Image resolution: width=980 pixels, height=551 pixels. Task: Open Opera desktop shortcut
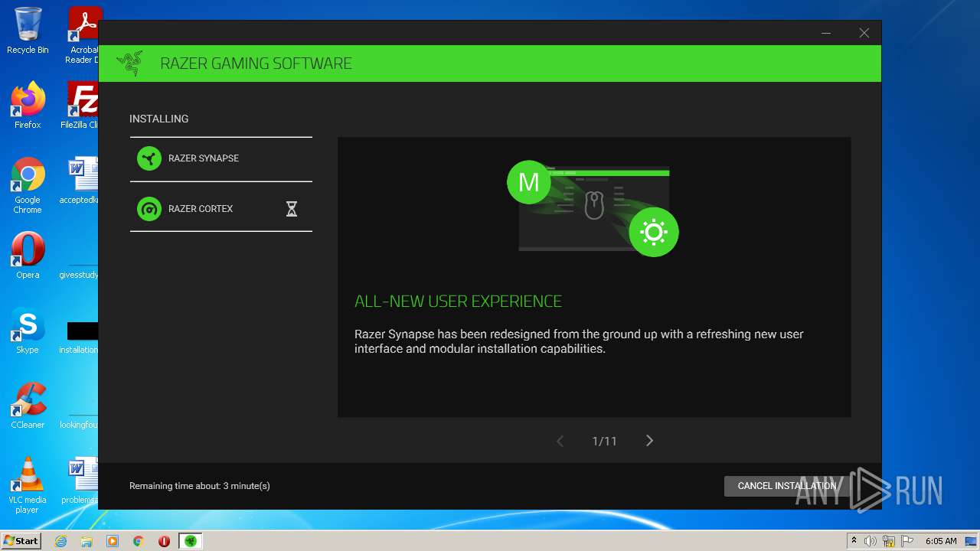(x=28, y=256)
